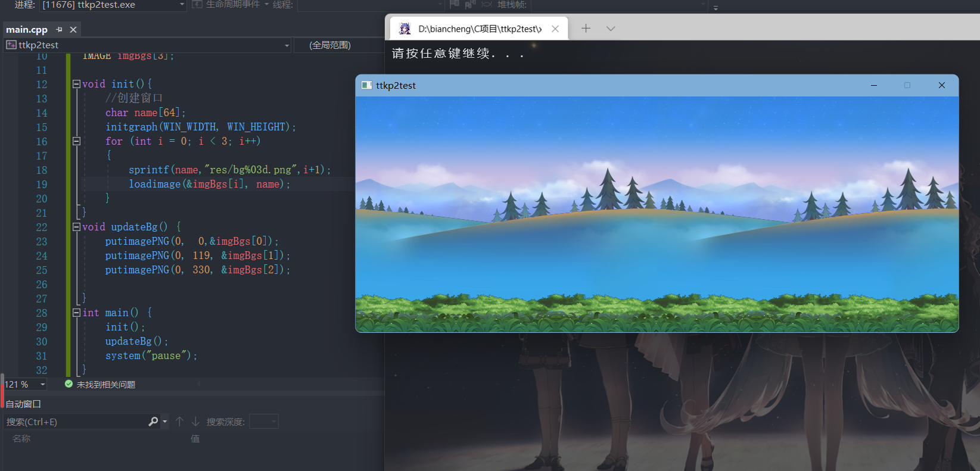Click the sprintf code line on line 18

[229, 170]
